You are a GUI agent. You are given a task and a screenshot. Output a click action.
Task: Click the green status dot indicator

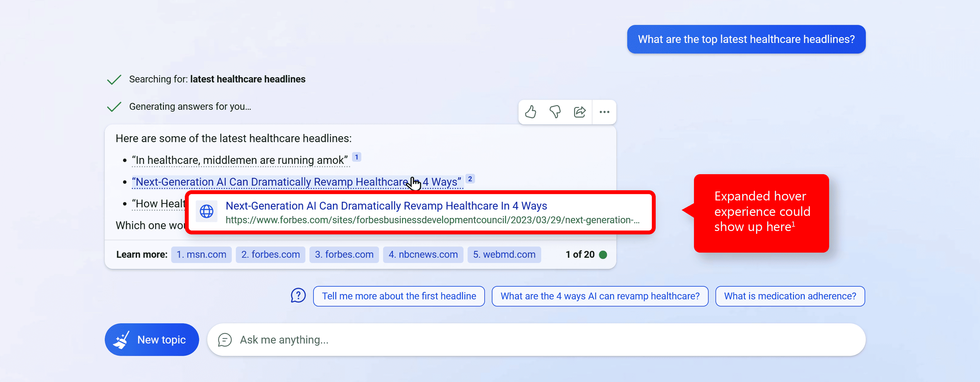click(x=604, y=254)
